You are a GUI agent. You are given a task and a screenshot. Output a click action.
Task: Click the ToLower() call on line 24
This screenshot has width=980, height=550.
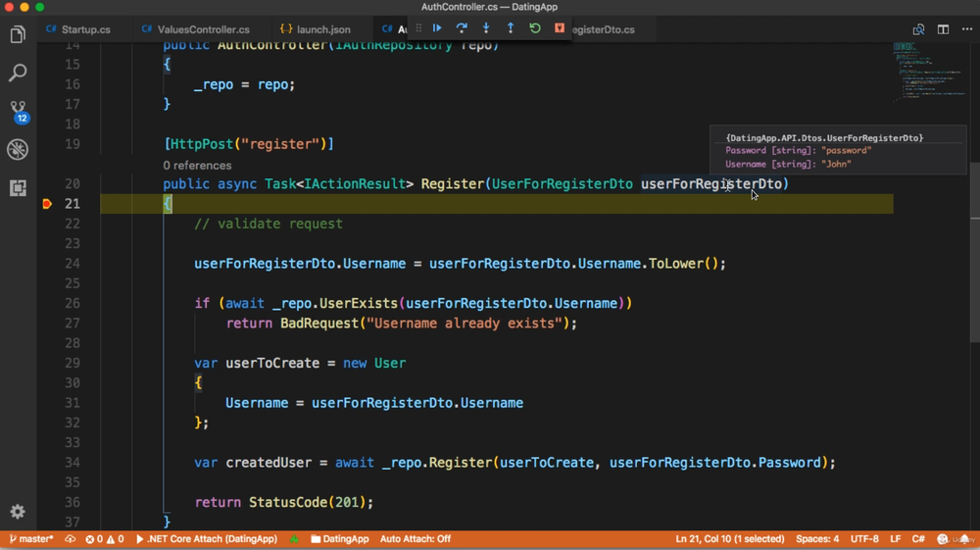pyautogui.click(x=683, y=264)
